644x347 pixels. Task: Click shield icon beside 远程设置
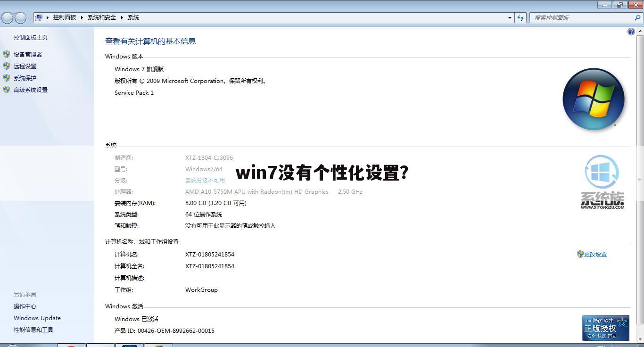7,66
